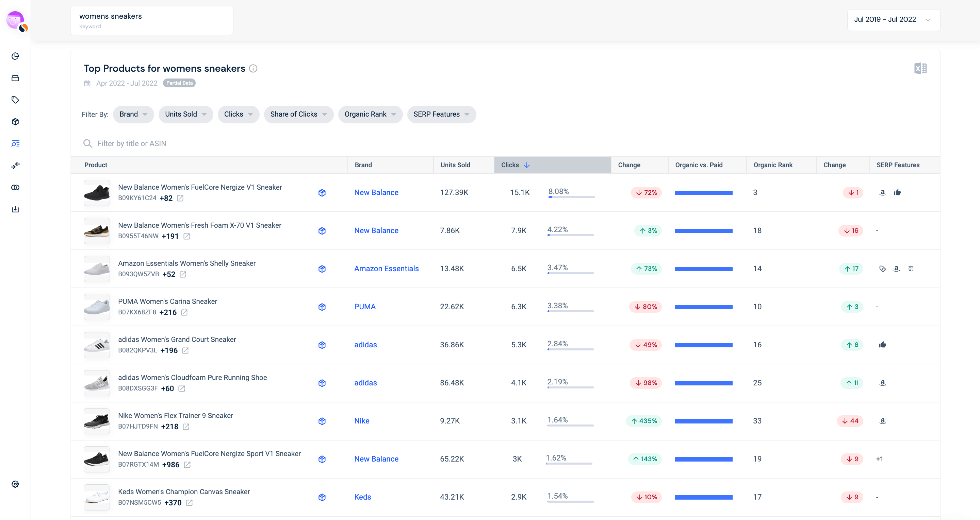The width and height of the screenshot is (980, 520).
Task: Click the New Balance brand link for Fresh Foam X-70
Action: point(376,230)
